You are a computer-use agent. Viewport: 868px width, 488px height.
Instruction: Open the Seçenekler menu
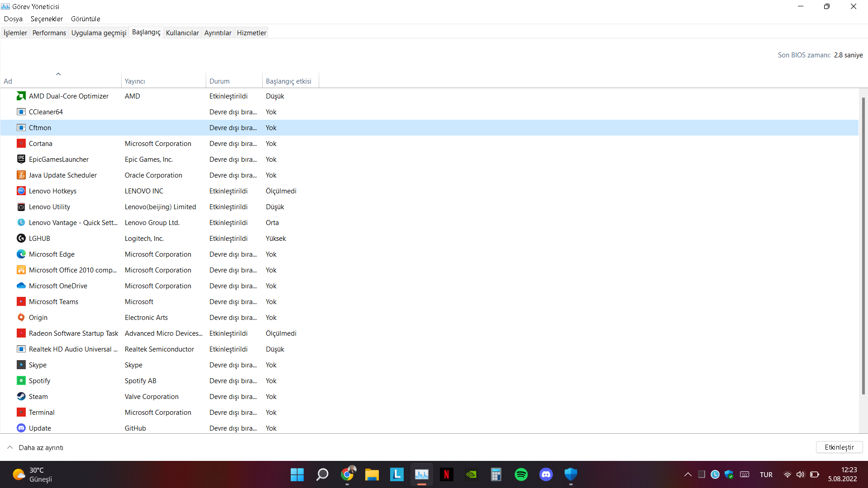point(47,19)
